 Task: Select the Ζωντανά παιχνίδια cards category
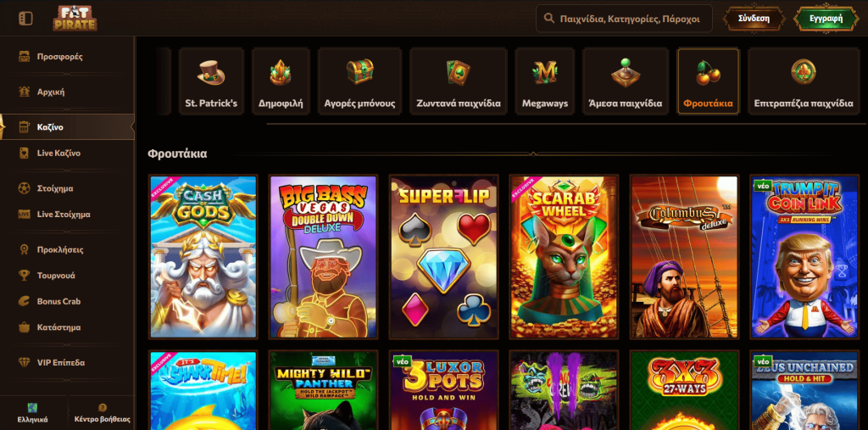459,81
